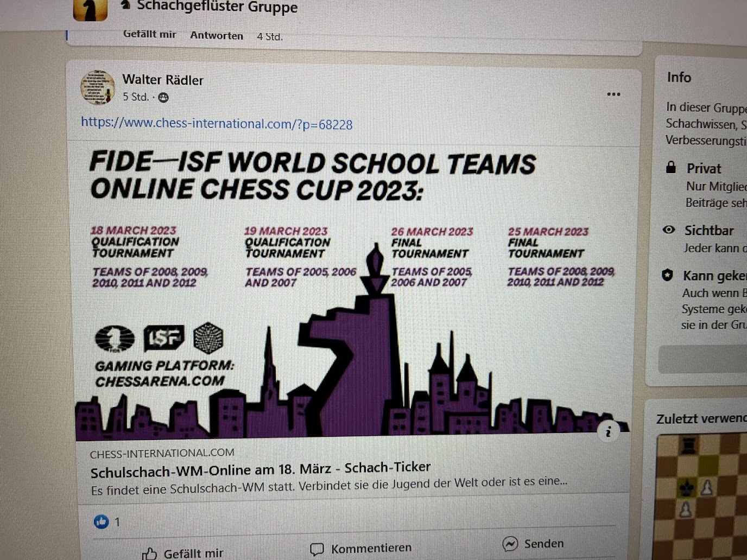The image size is (747, 560).
Task: Click the Schachgeflüster Gruppe avatar icon
Action: pyautogui.click(x=90, y=9)
